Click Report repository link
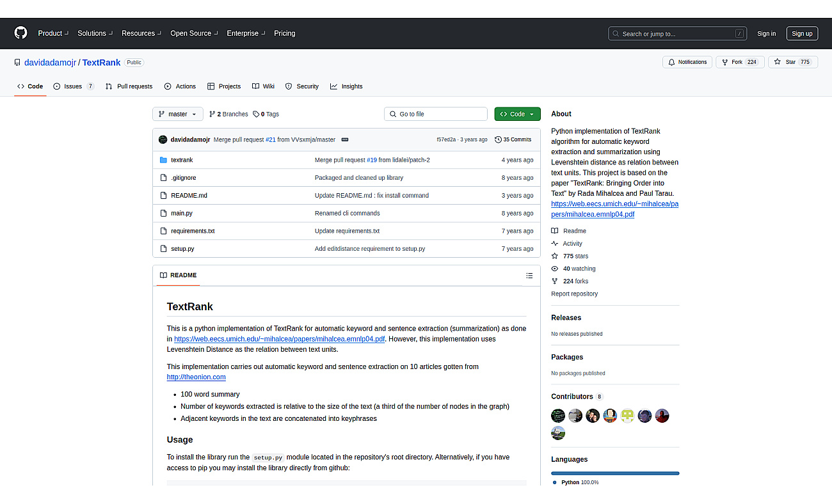This screenshot has width=832, height=504. coord(574,294)
